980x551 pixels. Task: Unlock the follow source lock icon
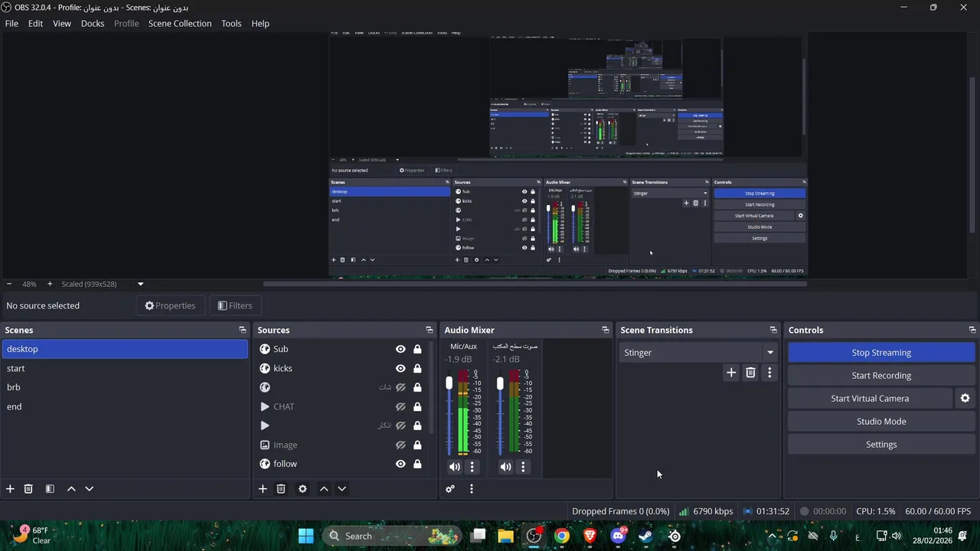click(417, 464)
